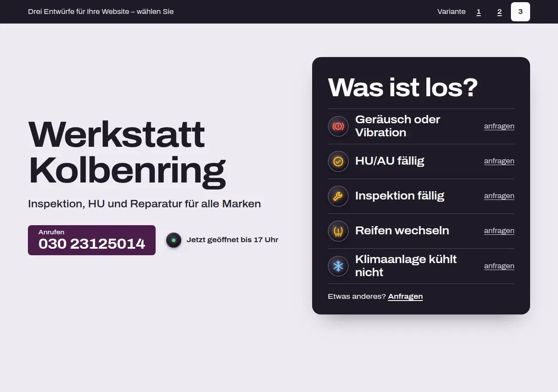The height and width of the screenshot is (392, 558).
Task: Click Jetzt geöffnet bis 17 Uhr text
Action: point(232,240)
